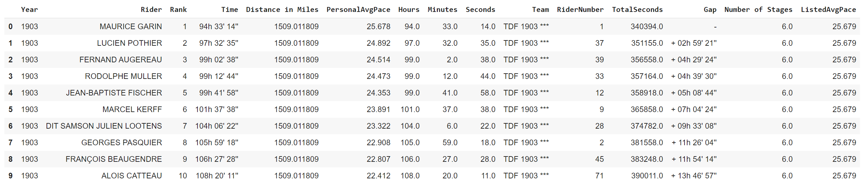Click the Gap column header
Screen dimensions: 868x187
tap(710, 9)
